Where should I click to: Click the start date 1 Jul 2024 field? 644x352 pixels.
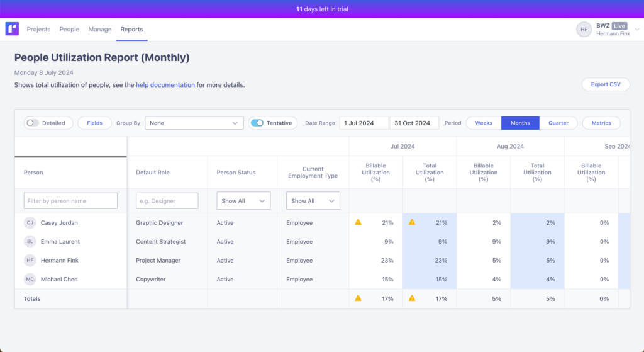coord(364,123)
